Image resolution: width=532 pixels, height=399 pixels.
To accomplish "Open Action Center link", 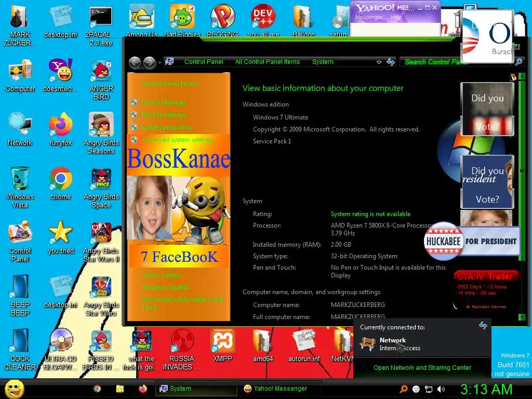I will click(161, 275).
